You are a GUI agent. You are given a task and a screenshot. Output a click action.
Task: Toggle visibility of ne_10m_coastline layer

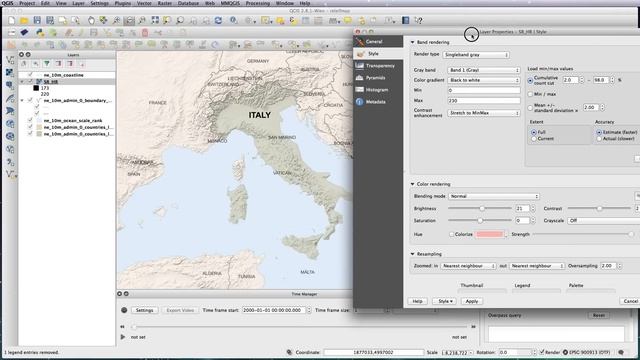pyautogui.click(x=30, y=75)
